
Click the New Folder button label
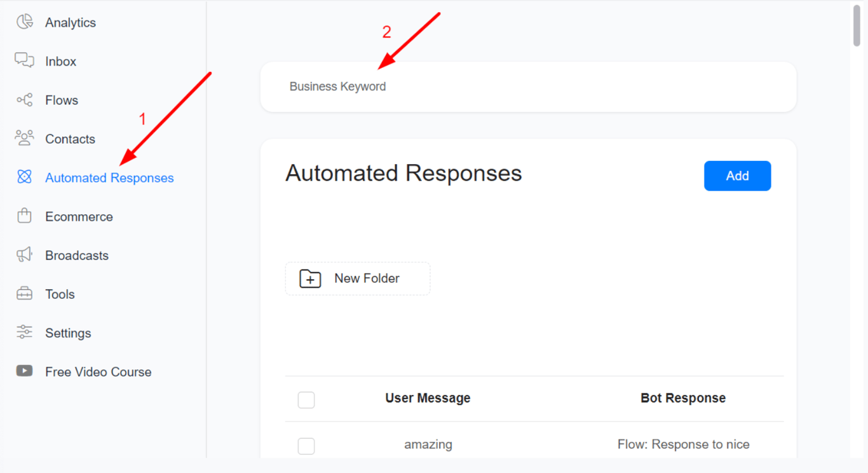(367, 278)
